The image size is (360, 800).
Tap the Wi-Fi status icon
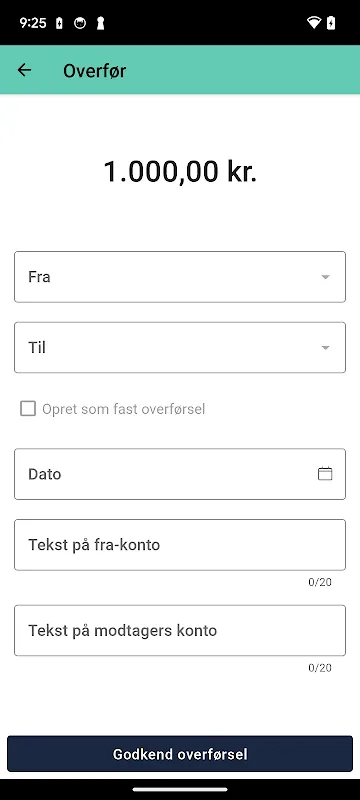click(314, 22)
